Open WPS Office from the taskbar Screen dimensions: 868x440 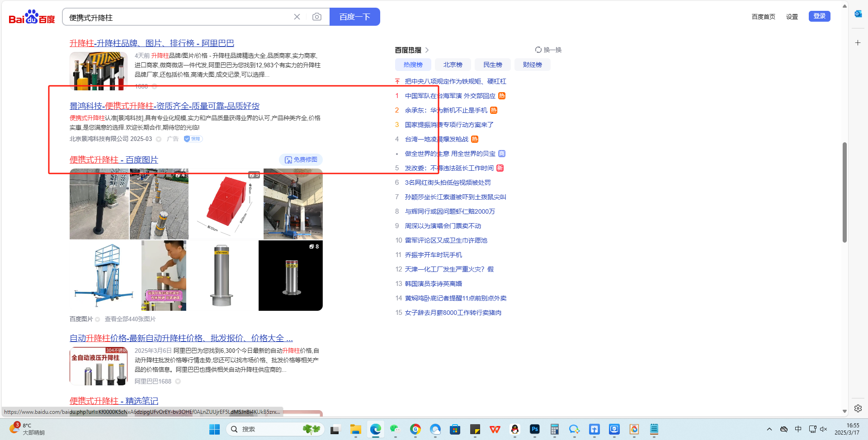coord(495,429)
